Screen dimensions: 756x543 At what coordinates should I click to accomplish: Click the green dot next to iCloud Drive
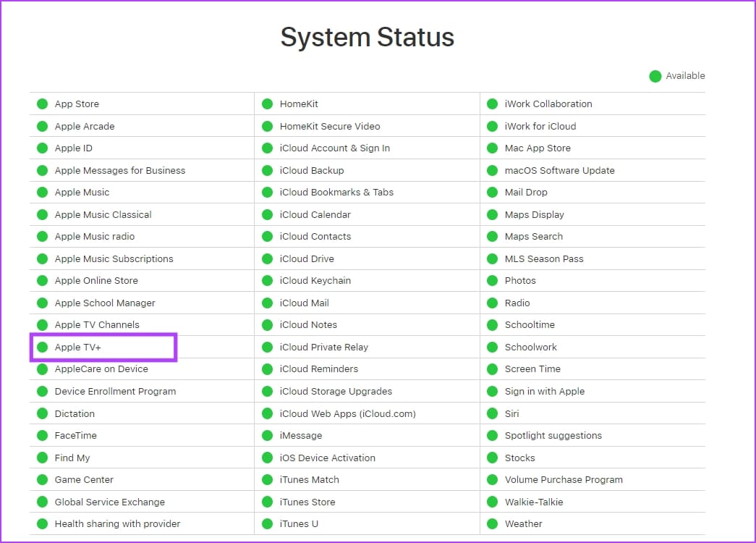(268, 258)
